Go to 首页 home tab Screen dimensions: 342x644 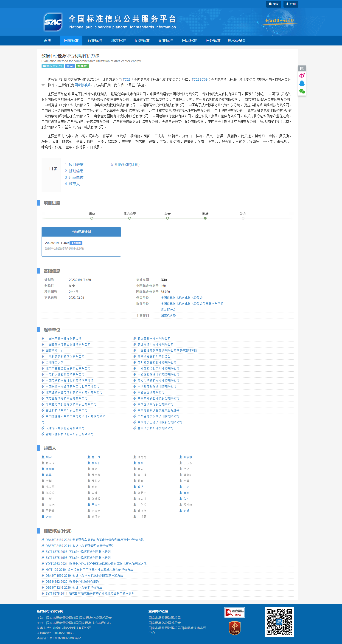48,40
